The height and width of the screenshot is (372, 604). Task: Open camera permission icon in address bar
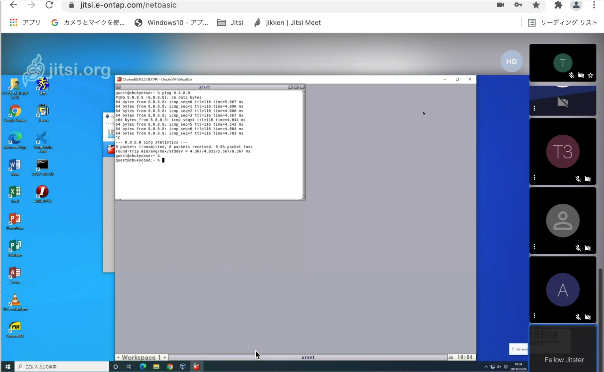[500, 5]
